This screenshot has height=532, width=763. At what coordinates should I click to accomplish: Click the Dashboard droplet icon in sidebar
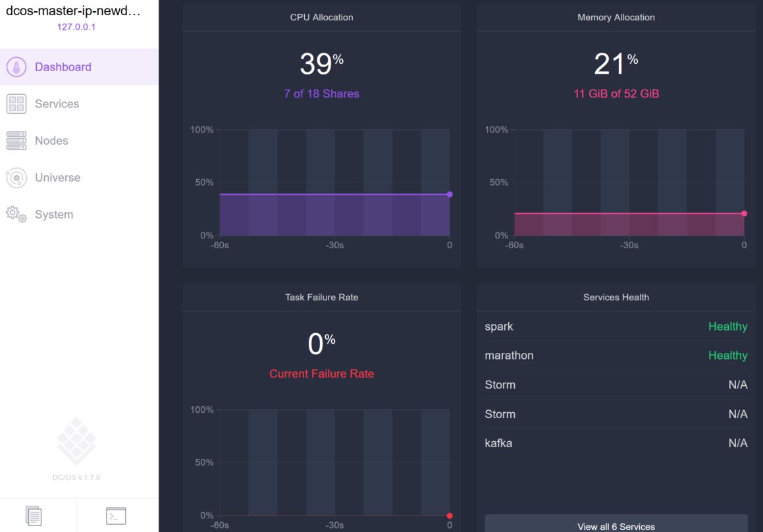[x=16, y=67]
